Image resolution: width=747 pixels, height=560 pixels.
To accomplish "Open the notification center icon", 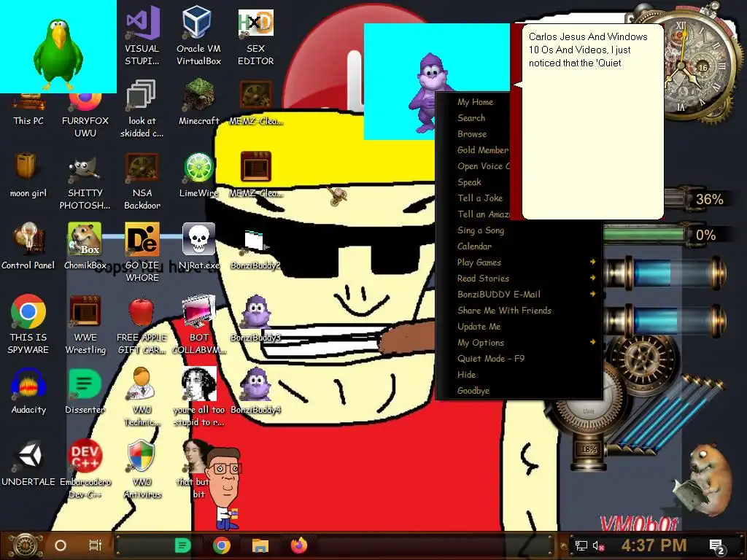I will click(718, 547).
